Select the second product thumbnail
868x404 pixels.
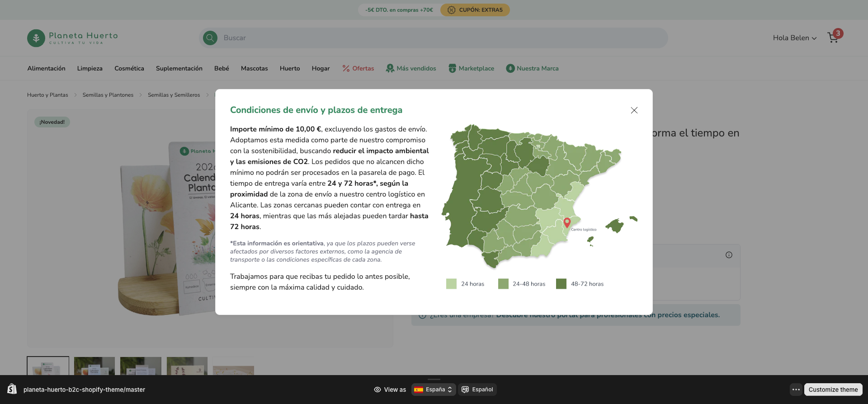coord(94,366)
